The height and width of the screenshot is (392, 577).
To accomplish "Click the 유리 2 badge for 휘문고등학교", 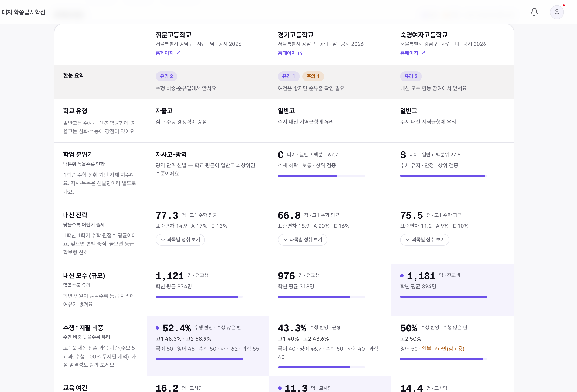I will (166, 76).
